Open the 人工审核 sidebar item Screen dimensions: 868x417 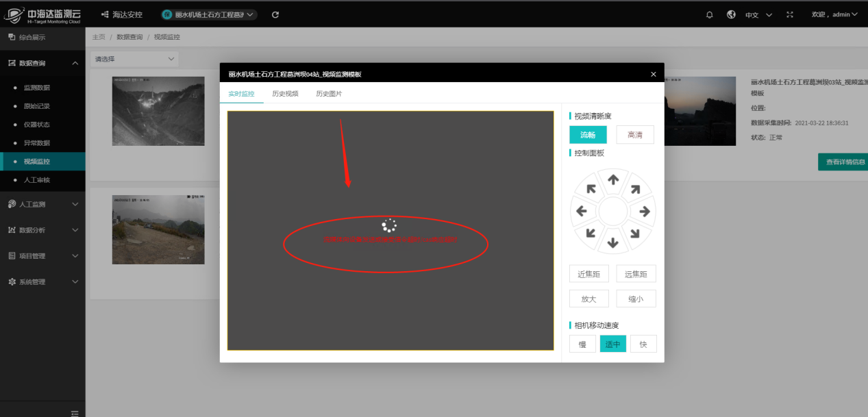coord(37,180)
